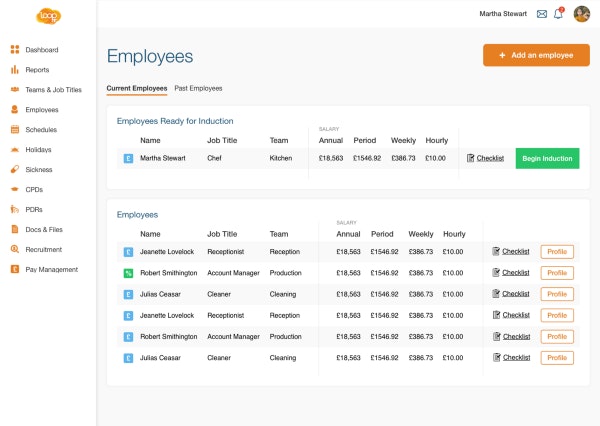This screenshot has height=426, width=600.
Task: Go to Pay Management in sidebar
Action: coord(51,269)
